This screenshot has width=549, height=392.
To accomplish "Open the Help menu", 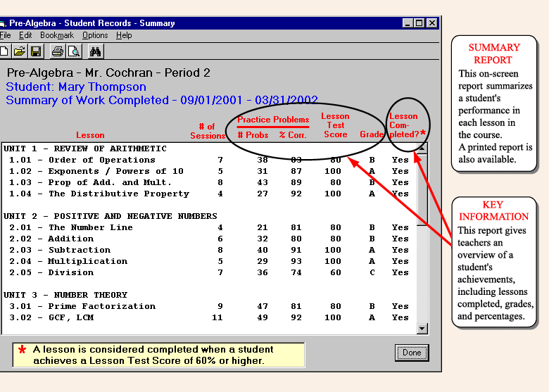I will click(124, 35).
